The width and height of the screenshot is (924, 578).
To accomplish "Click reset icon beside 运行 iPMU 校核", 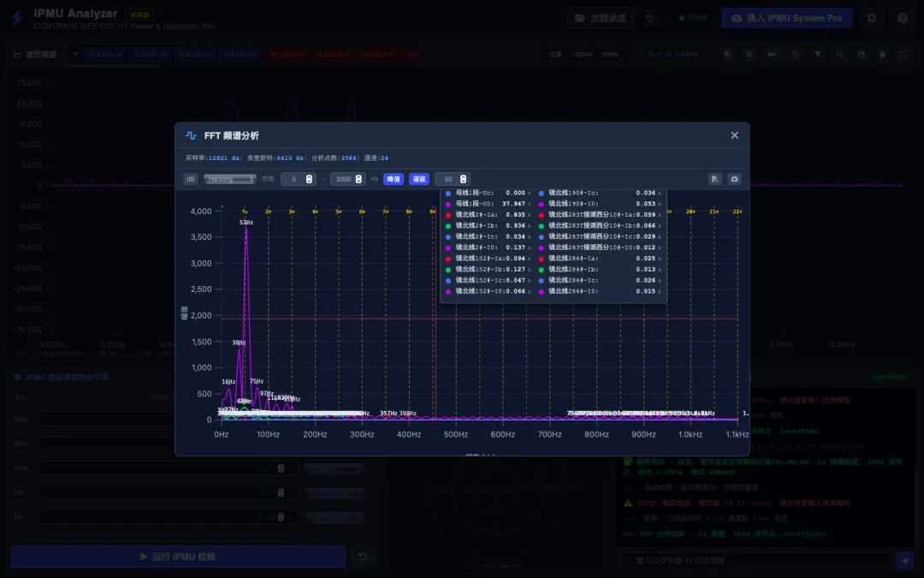I will pos(363,557).
